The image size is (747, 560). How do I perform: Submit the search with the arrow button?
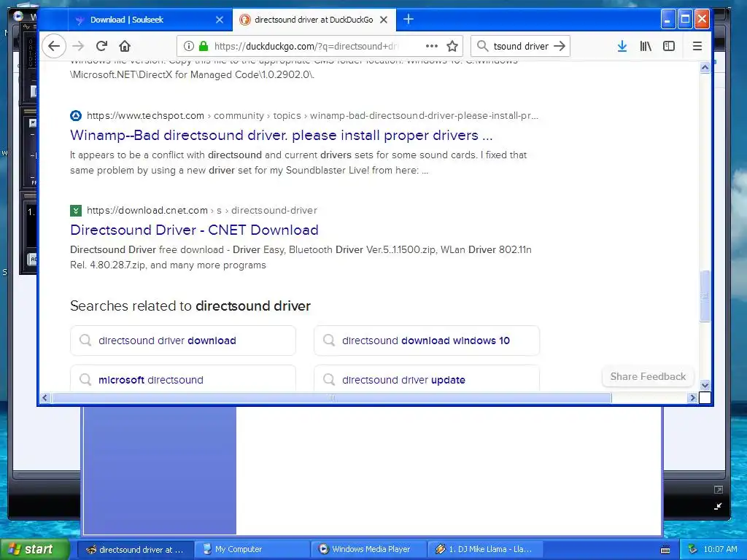click(560, 46)
